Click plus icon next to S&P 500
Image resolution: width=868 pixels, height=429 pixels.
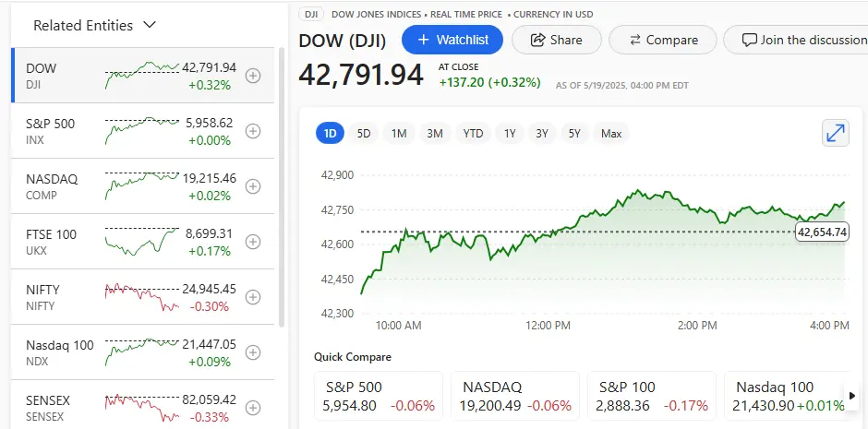pos(253,132)
